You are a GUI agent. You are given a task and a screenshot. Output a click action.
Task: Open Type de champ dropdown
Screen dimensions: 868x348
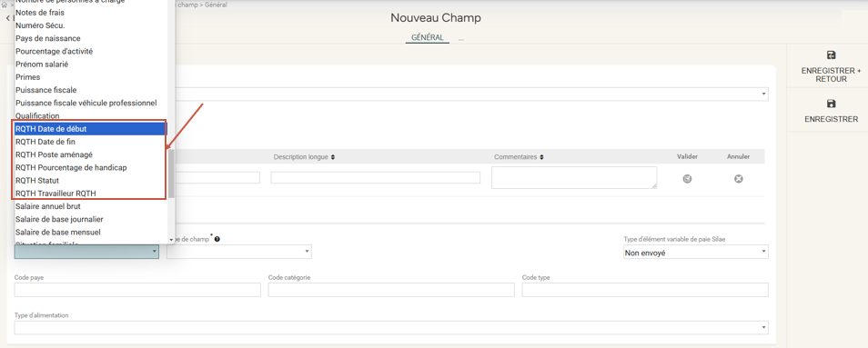pos(239,252)
